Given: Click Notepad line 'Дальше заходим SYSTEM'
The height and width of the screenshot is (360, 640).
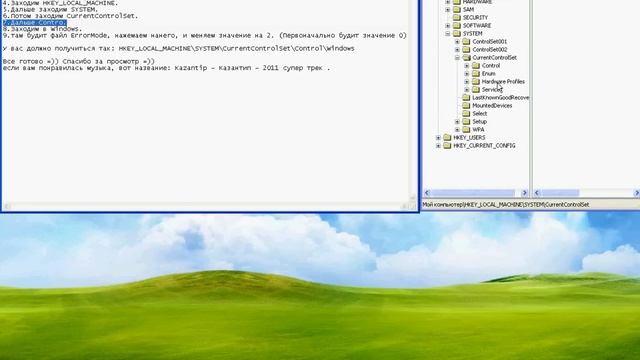Looking at the screenshot, I should pos(50,9).
